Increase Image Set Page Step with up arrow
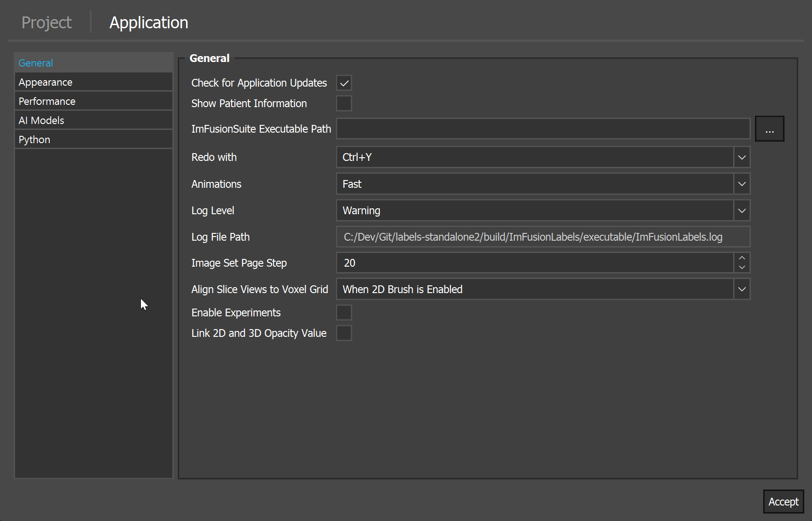Viewport: 812px width, 521px height. [x=742, y=258]
